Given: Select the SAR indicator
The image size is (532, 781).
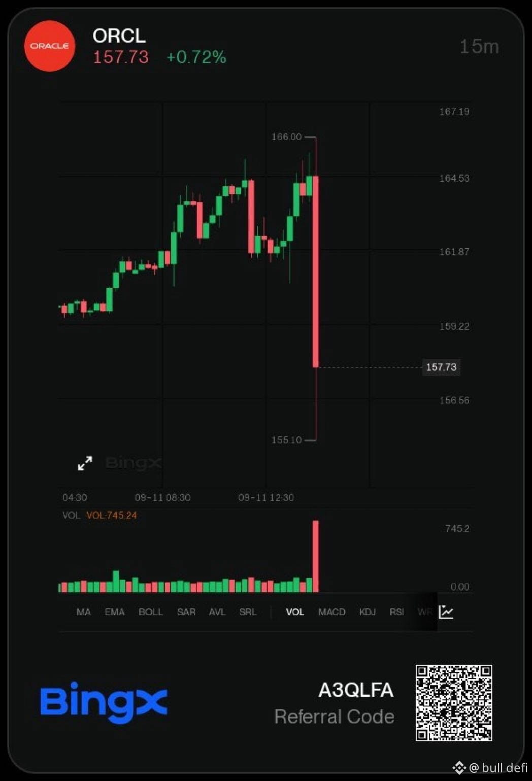Looking at the screenshot, I should [x=186, y=612].
